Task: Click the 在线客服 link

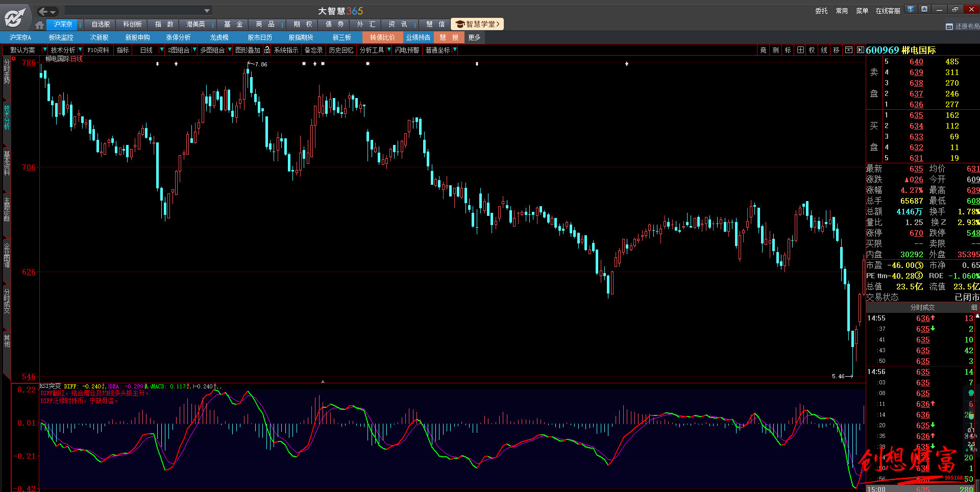Action: click(888, 11)
